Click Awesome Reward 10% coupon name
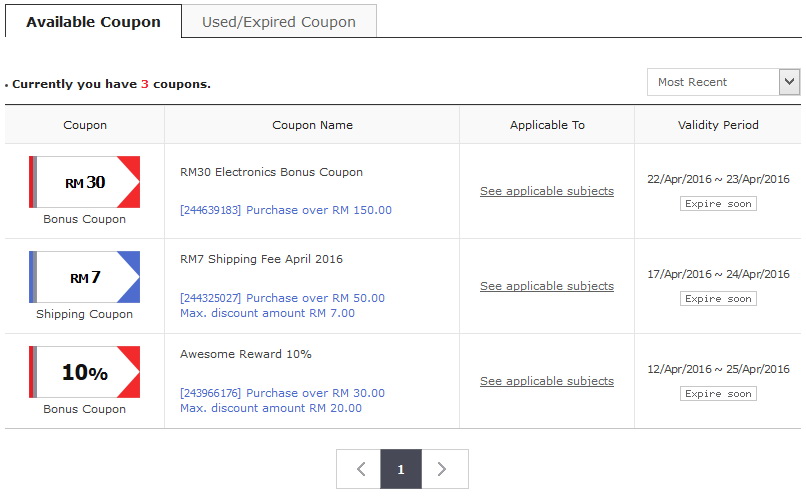Viewport: 806px width, 497px height. point(246,354)
